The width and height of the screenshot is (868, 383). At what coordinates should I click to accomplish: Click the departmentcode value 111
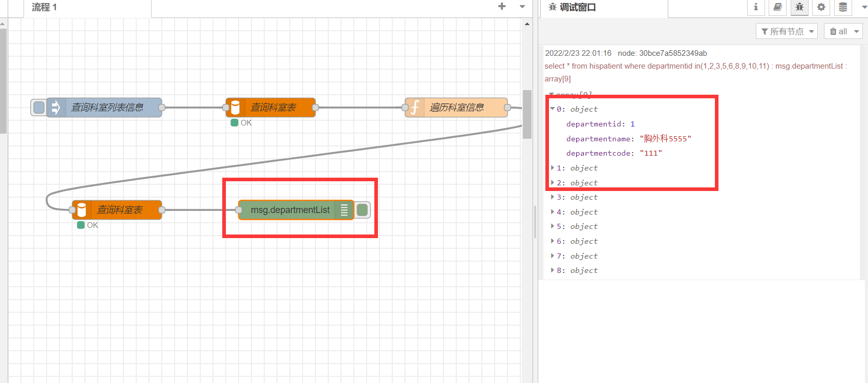tap(651, 153)
